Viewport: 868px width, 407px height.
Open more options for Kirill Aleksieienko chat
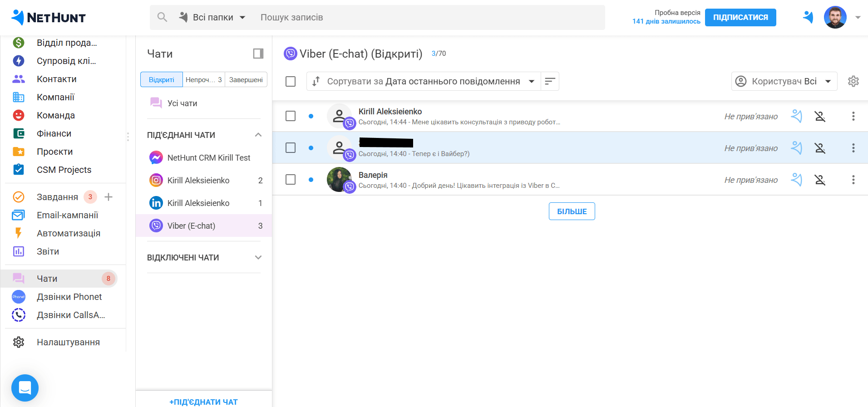[853, 116]
